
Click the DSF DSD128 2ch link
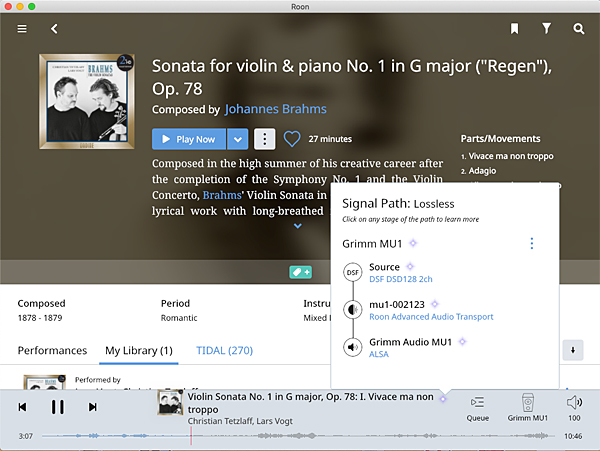click(x=401, y=279)
